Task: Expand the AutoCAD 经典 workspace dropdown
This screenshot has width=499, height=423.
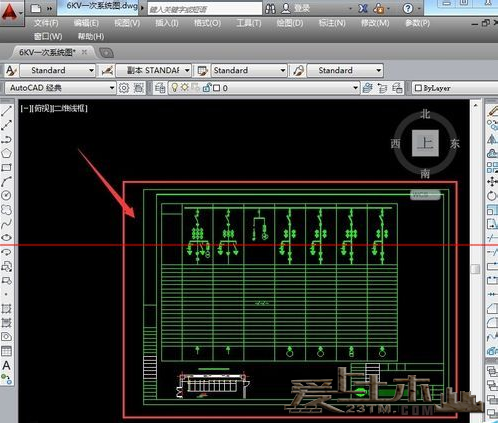Action: [112, 88]
